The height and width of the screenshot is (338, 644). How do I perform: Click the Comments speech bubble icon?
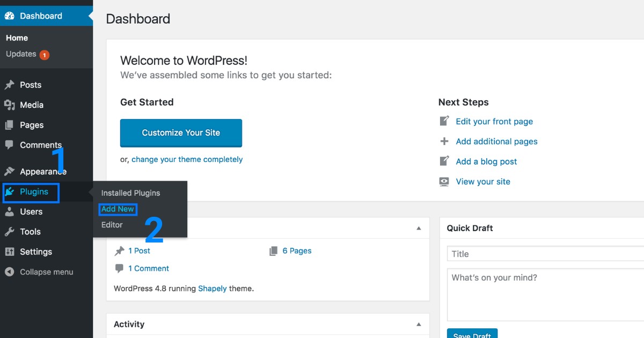9,145
